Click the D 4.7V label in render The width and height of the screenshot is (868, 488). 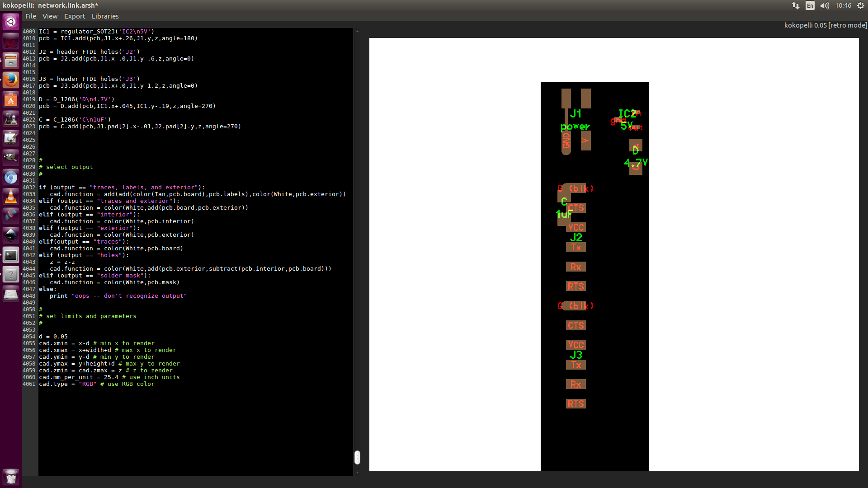pos(636,156)
